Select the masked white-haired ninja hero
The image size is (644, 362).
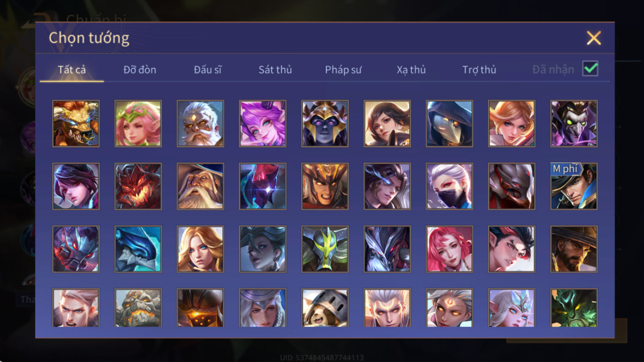tap(449, 186)
